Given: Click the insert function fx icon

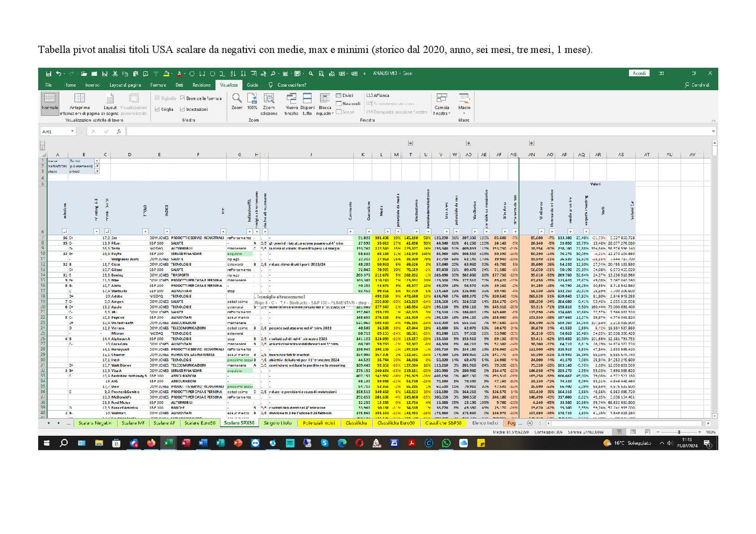Looking at the screenshot, I should click(119, 131).
